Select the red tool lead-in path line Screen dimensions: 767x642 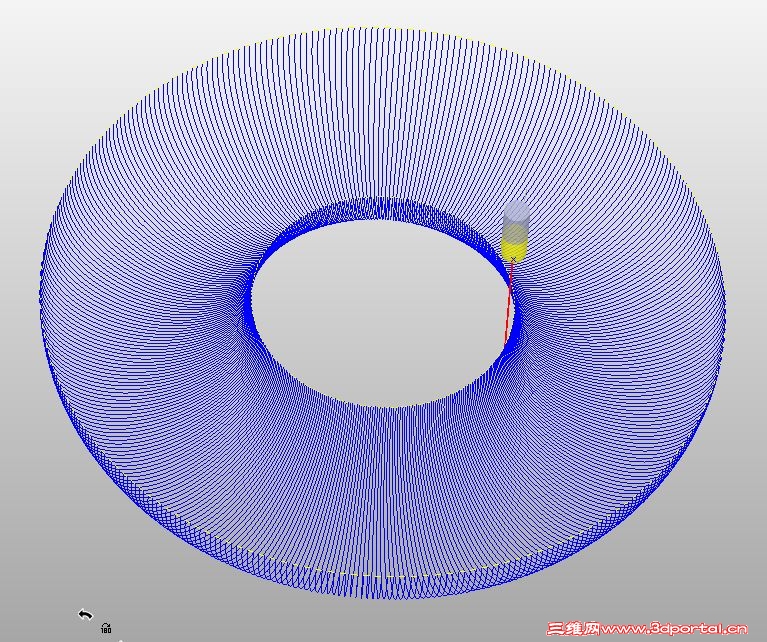509,302
